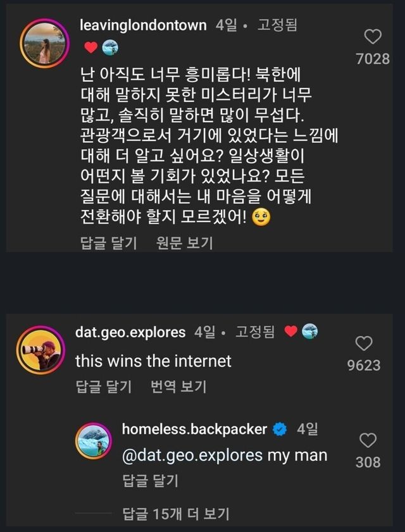Like the leavinglondontown comment with the heart
This screenshot has width=405, height=532.
point(373,37)
